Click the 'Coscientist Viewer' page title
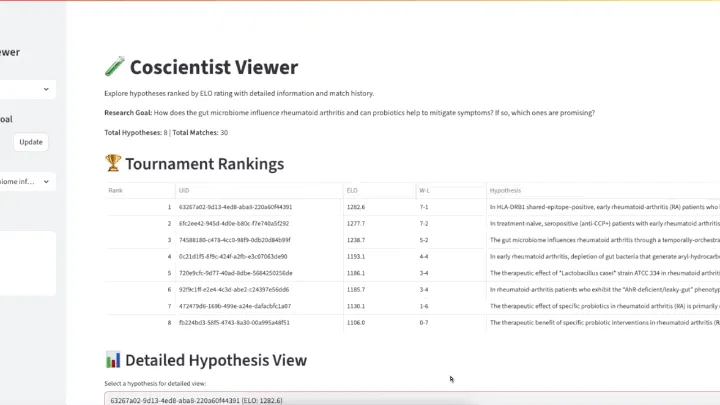The height and width of the screenshot is (405, 720). coord(214,67)
